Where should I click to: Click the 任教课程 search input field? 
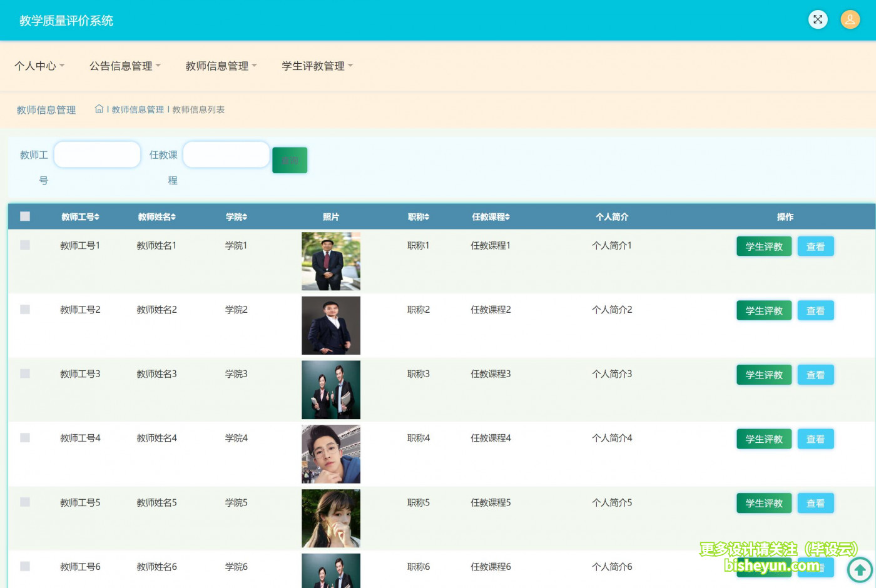tap(226, 155)
